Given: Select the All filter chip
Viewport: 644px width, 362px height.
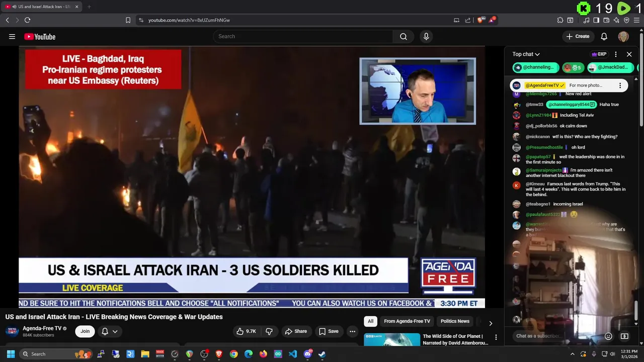Looking at the screenshot, I should (x=370, y=321).
